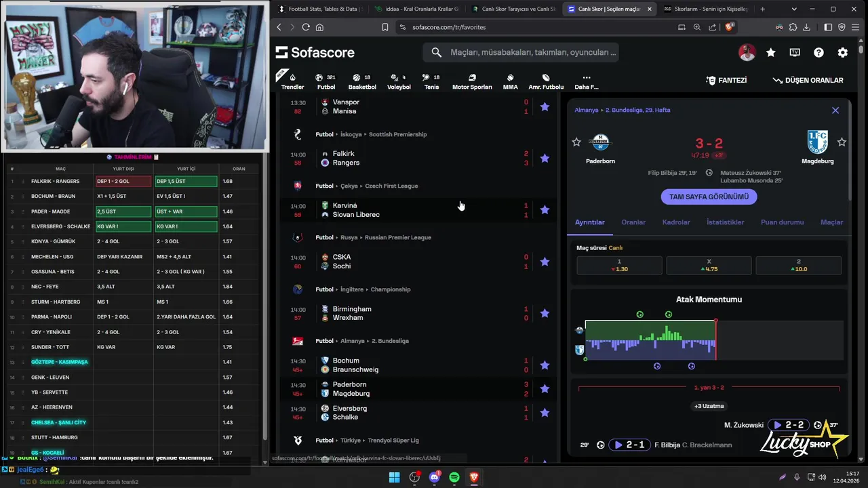Open the Tenis sport category
868x488 pixels.
431,81
